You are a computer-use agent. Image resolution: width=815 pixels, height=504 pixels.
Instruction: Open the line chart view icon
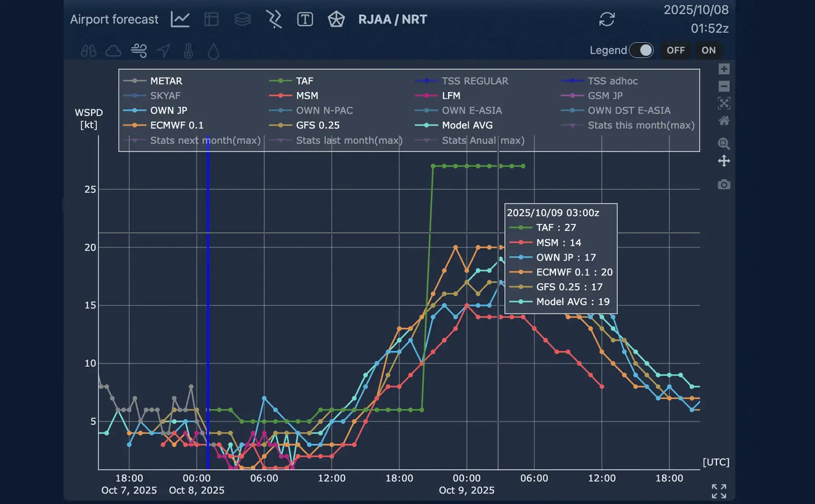pyautogui.click(x=180, y=20)
